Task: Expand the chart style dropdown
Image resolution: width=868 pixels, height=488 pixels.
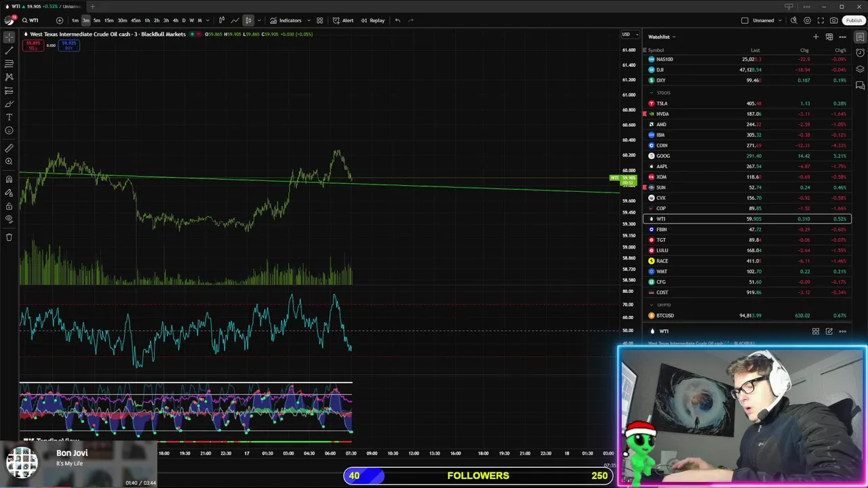Action: point(259,20)
